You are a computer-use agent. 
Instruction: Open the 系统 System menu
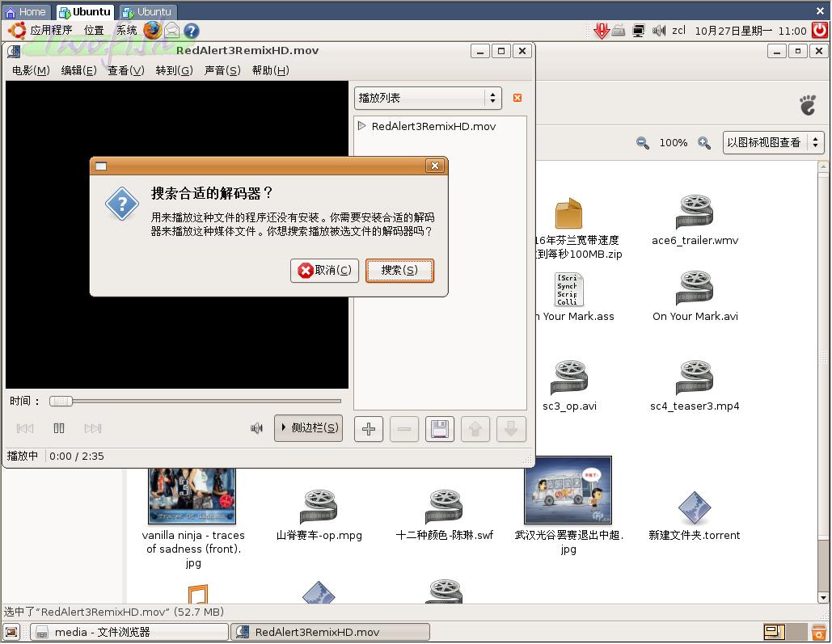[x=126, y=30]
